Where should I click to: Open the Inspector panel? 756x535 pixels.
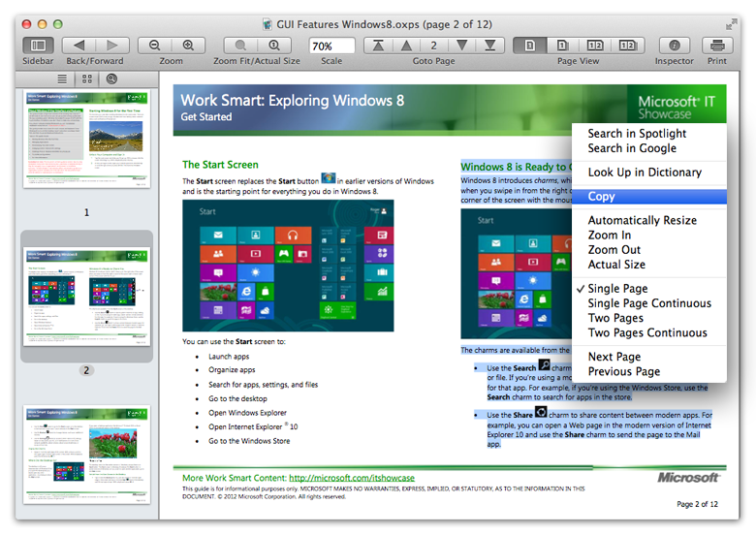[674, 46]
